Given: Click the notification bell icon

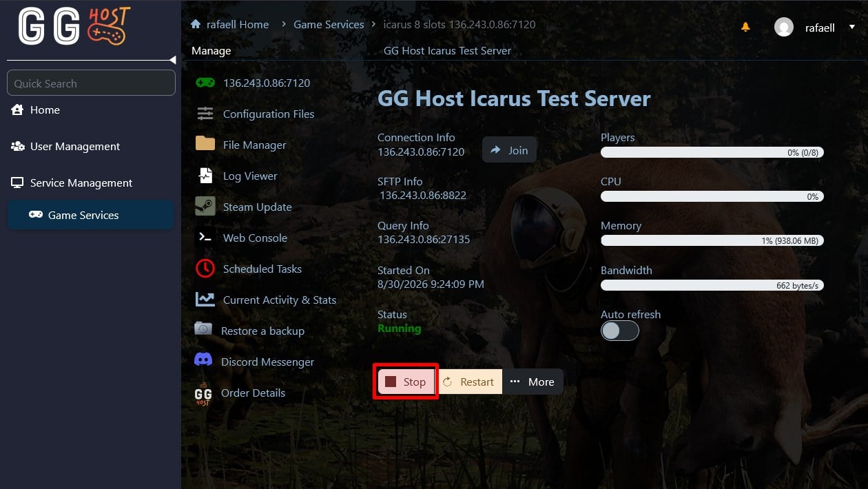Looking at the screenshot, I should (x=745, y=28).
